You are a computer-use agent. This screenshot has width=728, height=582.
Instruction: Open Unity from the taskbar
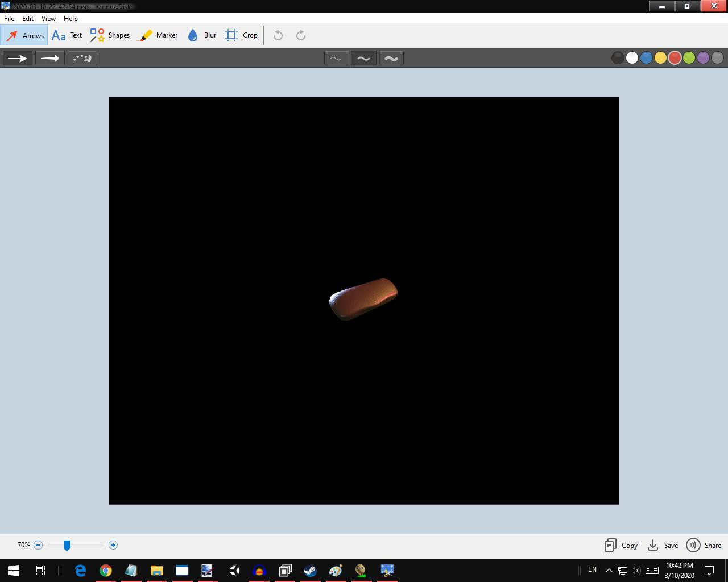click(234, 570)
